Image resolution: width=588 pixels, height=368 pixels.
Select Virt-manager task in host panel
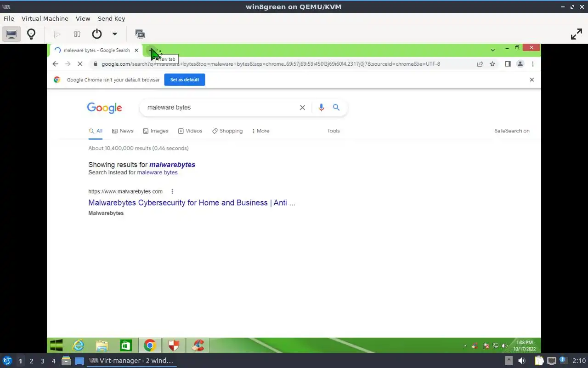click(x=132, y=361)
